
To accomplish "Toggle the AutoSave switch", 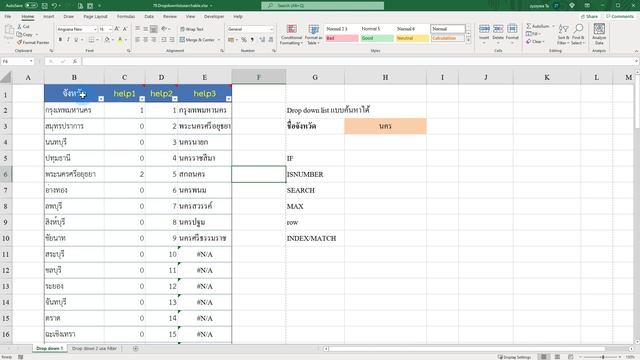I will coord(31,6).
